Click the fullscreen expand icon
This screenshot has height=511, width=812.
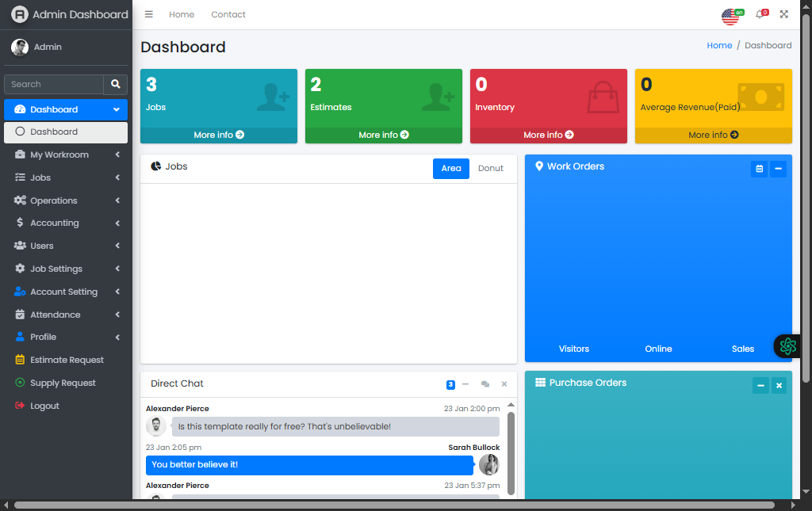coord(784,14)
